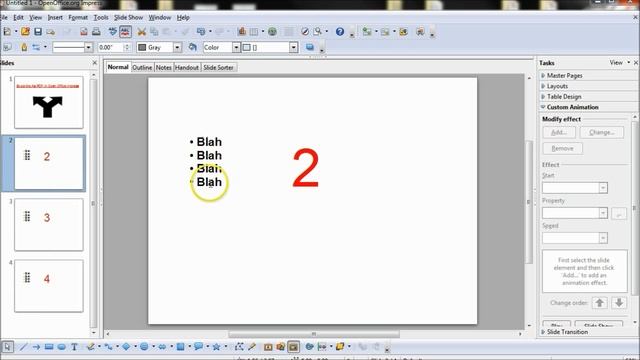Select the Text tool
The image size is (640, 360).
[74, 347]
